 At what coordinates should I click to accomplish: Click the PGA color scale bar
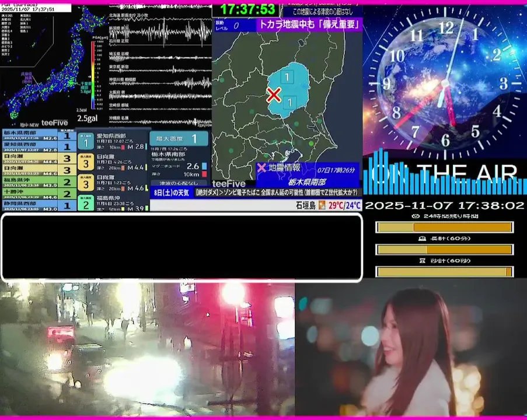(93, 75)
